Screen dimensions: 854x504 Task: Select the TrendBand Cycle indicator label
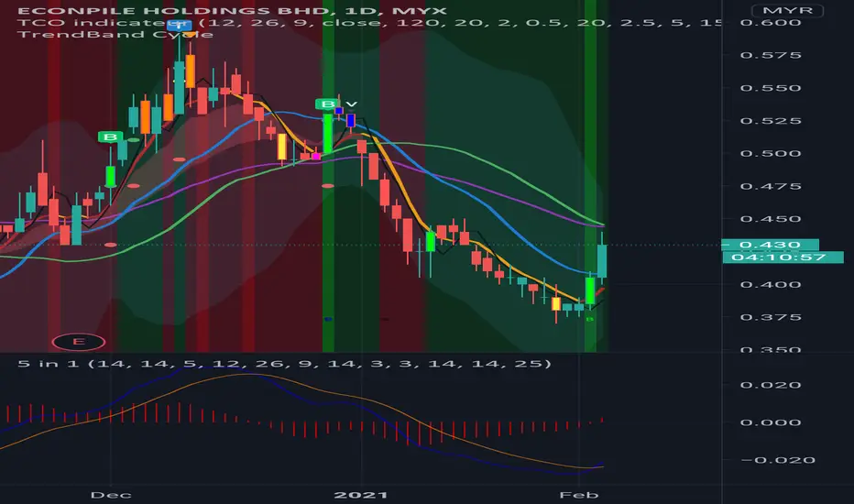tap(115, 34)
